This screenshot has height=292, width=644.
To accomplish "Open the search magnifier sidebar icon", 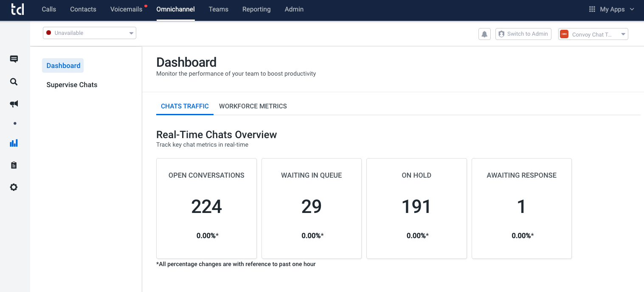I will click(14, 82).
